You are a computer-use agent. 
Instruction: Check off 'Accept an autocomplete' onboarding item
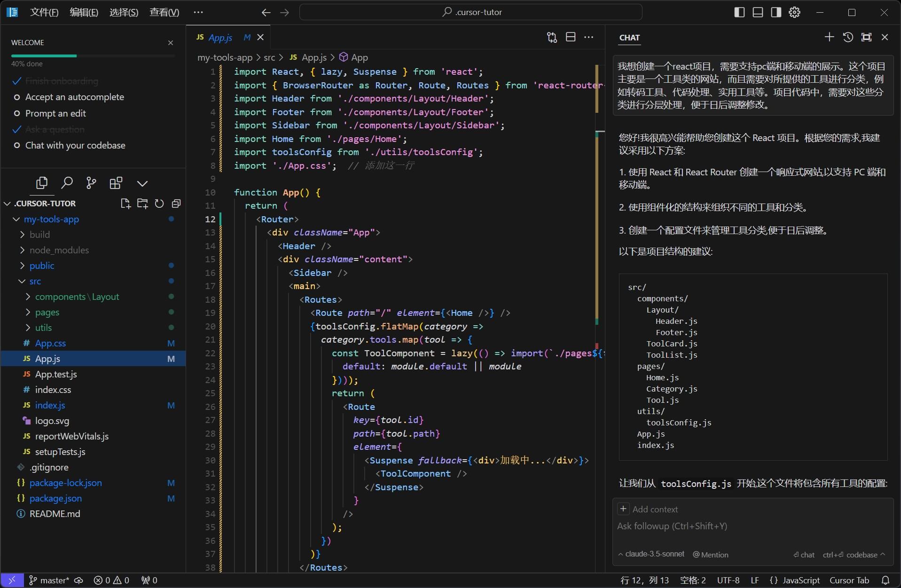click(x=17, y=97)
